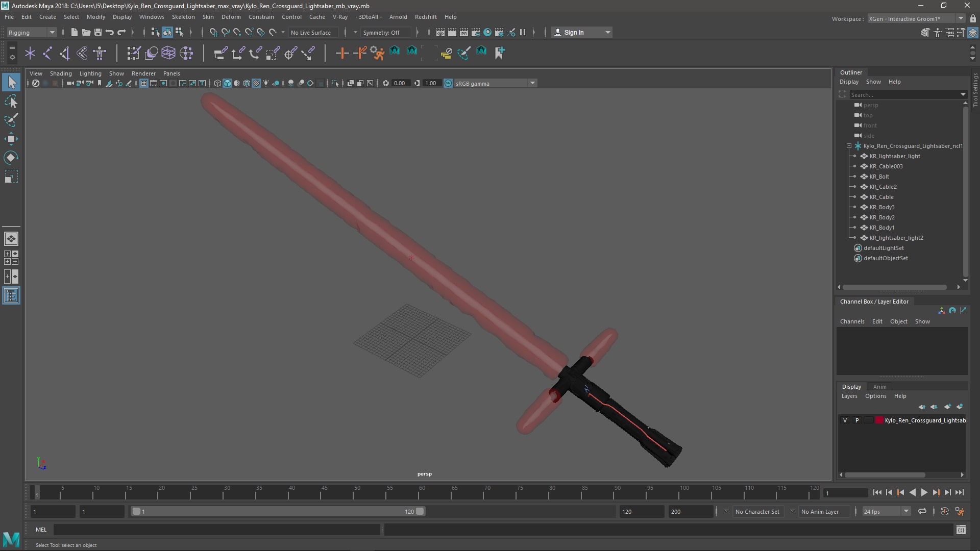Select KR_Body2 in the Outliner
The image size is (980, 551).
[882, 217]
